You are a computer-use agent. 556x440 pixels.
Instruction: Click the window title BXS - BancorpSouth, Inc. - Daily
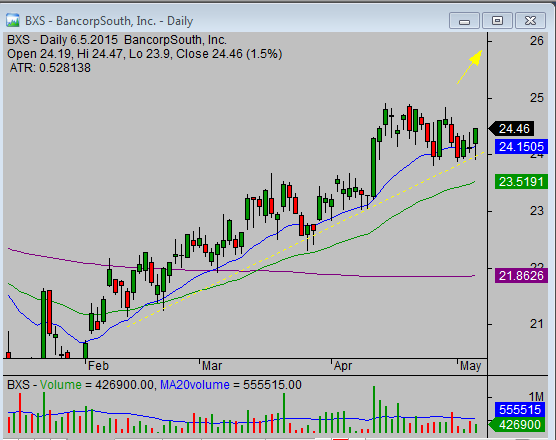(109, 21)
